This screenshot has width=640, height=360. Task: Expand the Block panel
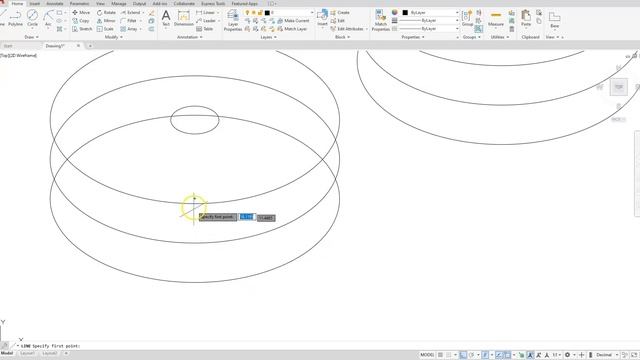(x=342, y=37)
